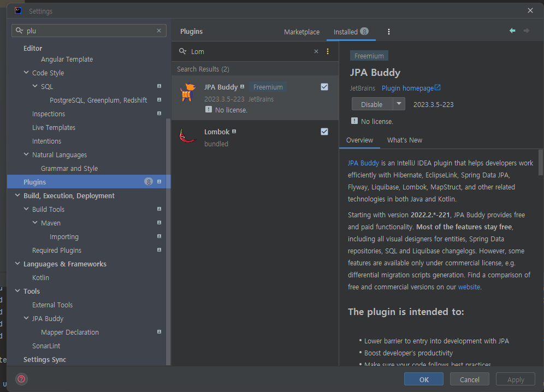Click the settings tree vertical scrollbar
The height and width of the screenshot is (392, 544).
pyautogui.click(x=168, y=241)
